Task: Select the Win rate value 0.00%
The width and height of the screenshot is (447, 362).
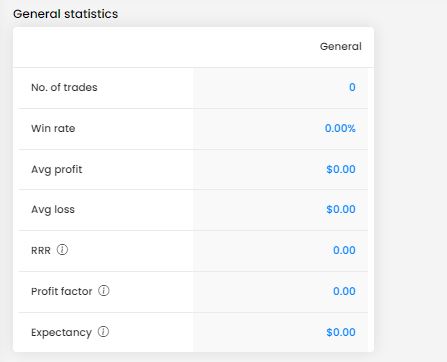Action: coord(340,128)
